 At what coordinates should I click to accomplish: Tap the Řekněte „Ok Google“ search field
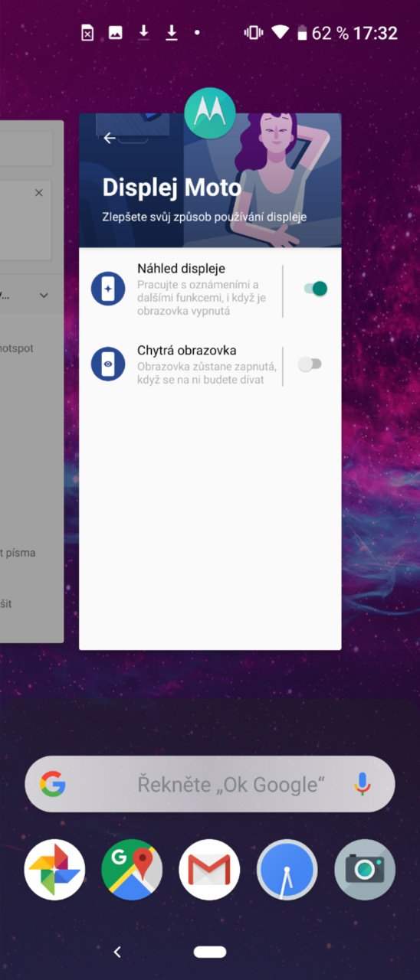click(210, 784)
